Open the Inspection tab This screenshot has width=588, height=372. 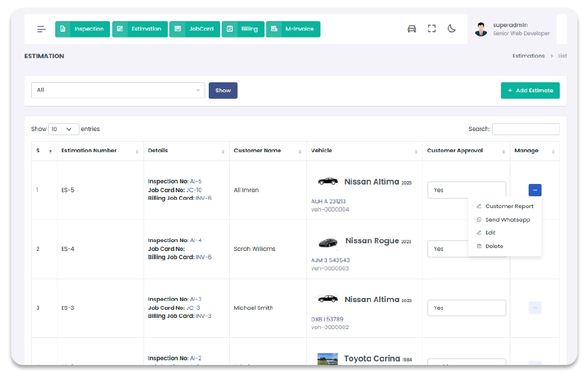[x=82, y=29]
